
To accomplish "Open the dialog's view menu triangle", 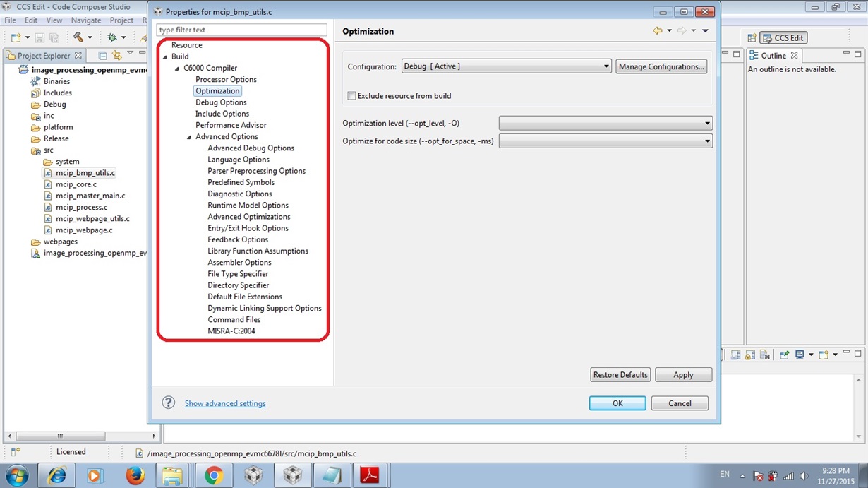I will (705, 31).
